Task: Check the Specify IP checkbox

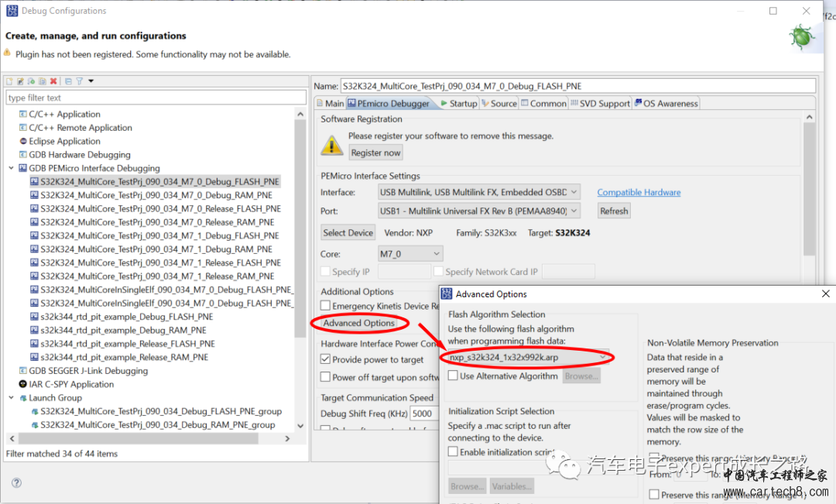Action: [325, 272]
